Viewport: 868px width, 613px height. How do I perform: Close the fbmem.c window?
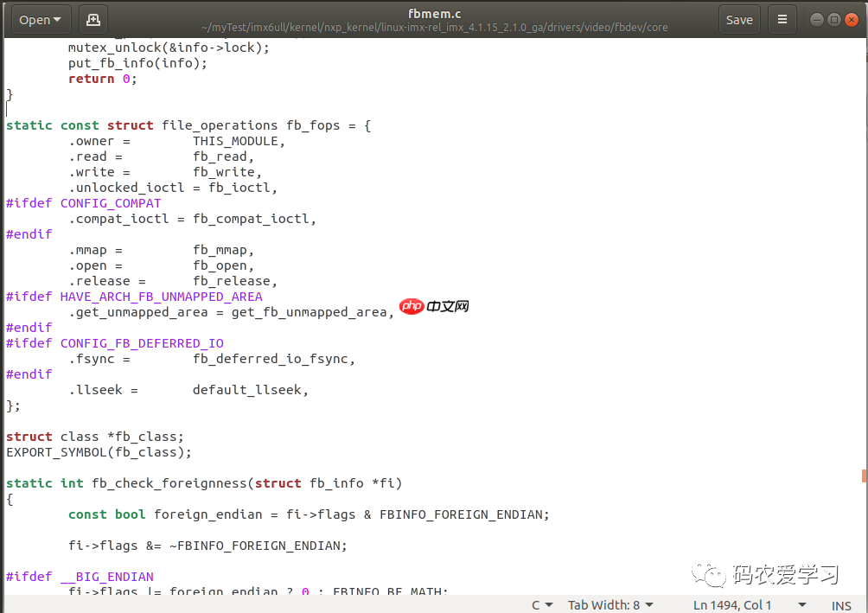850,20
